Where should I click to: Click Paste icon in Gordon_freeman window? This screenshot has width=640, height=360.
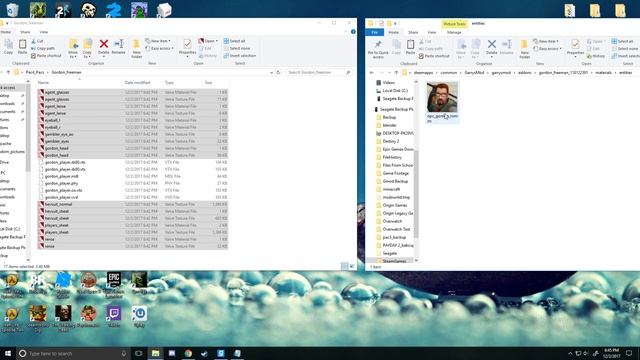[22, 44]
